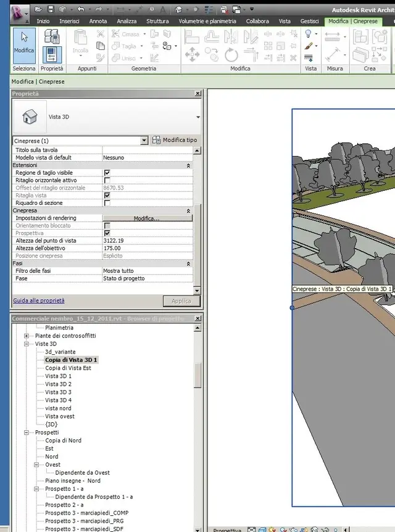395x532 pixels.
Task: Select the Linework tool in Vista panel
Action: 309,58
